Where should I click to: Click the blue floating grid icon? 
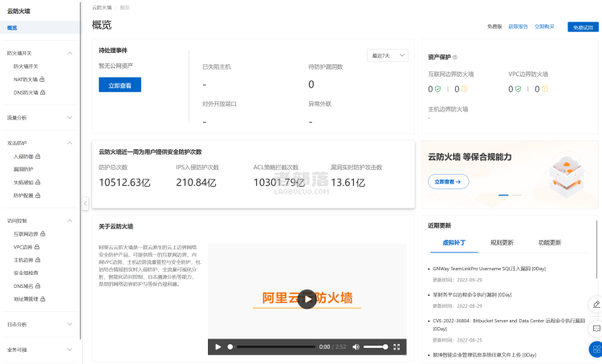click(596, 349)
